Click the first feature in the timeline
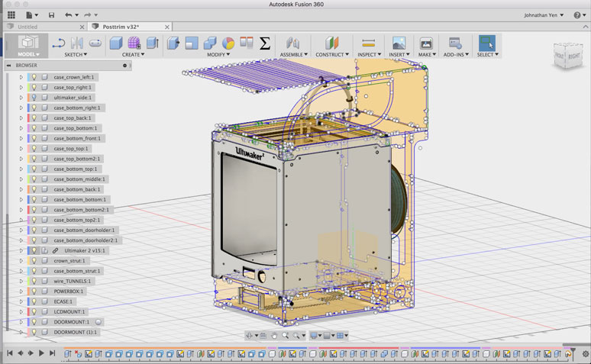591x364 pixels. click(68, 354)
